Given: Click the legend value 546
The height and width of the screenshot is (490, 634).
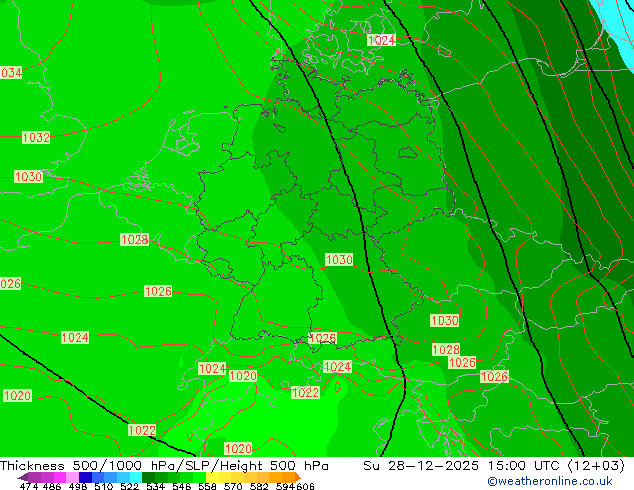Looking at the screenshot, I should (182, 486).
